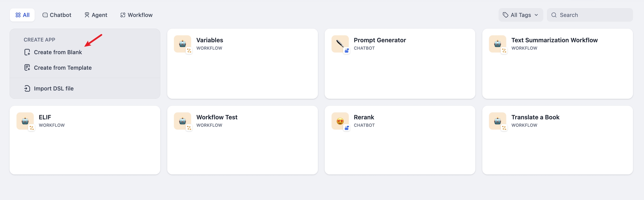Viewport: 644px width, 200px height.
Task: Click the Rerank heart-eyes emoji icon
Action: [340, 121]
